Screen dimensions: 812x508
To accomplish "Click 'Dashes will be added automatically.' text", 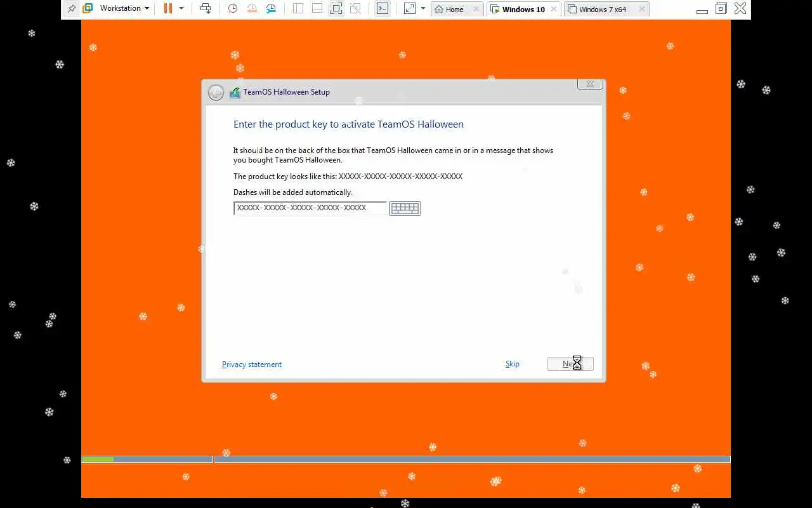I will point(293,192).
